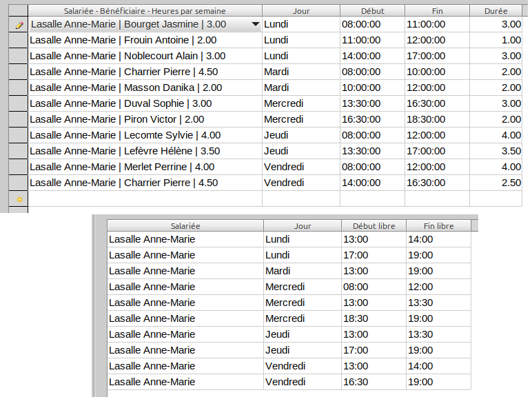This screenshot has width=532, height=397.
Task: Click the Salariée header in bottom table
Action: click(185, 225)
